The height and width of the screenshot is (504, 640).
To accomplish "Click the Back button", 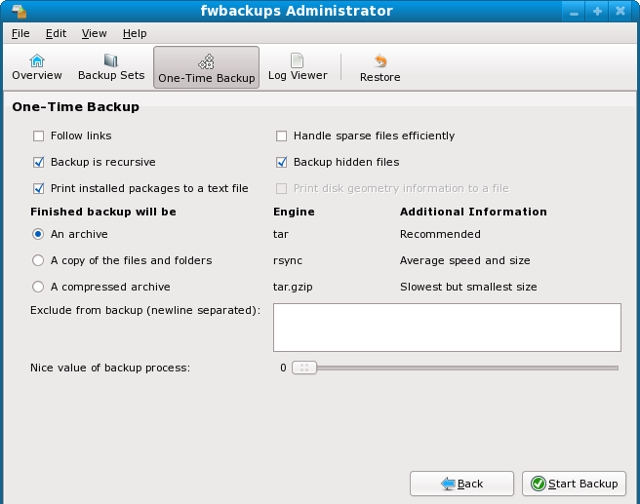I will (x=462, y=484).
